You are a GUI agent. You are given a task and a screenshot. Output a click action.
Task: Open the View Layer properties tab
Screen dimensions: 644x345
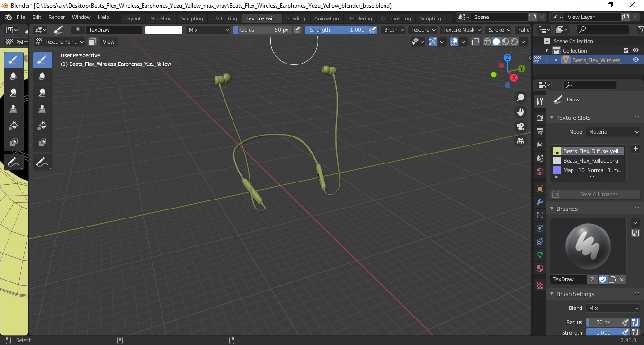[539, 145]
